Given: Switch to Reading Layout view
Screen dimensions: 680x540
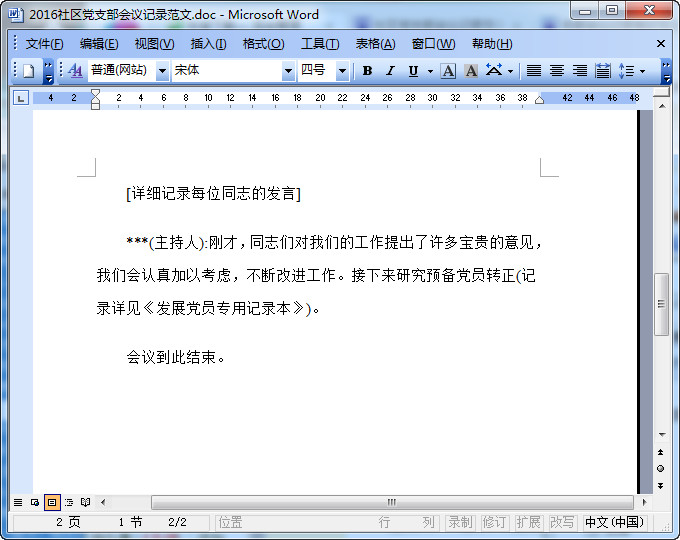Looking at the screenshot, I should click(86, 503).
